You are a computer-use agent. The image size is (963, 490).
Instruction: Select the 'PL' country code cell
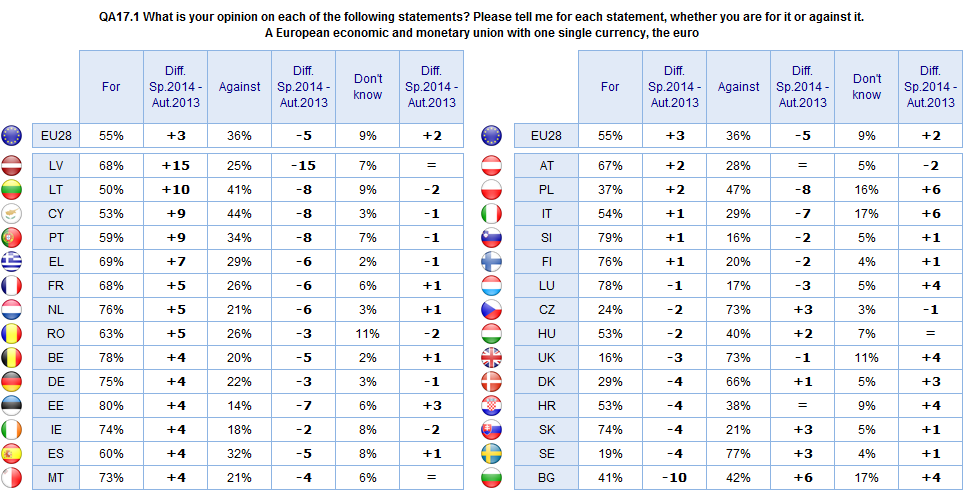(546, 189)
